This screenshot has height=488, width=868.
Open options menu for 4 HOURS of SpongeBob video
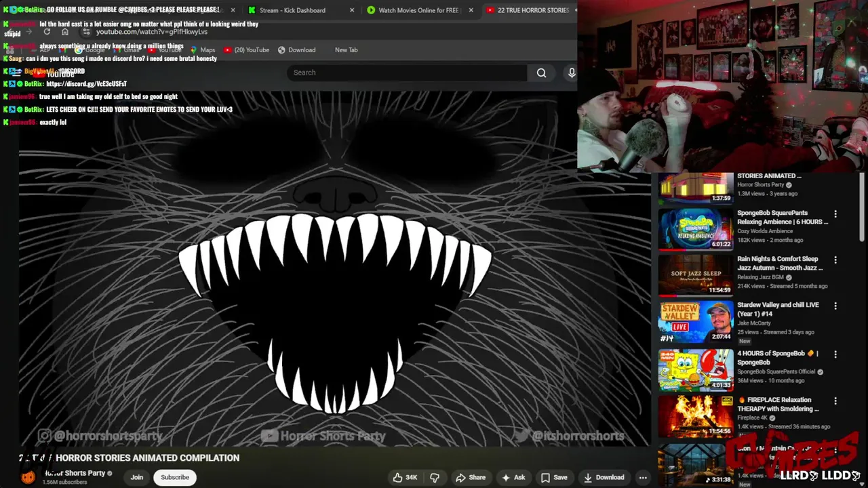pyautogui.click(x=835, y=354)
